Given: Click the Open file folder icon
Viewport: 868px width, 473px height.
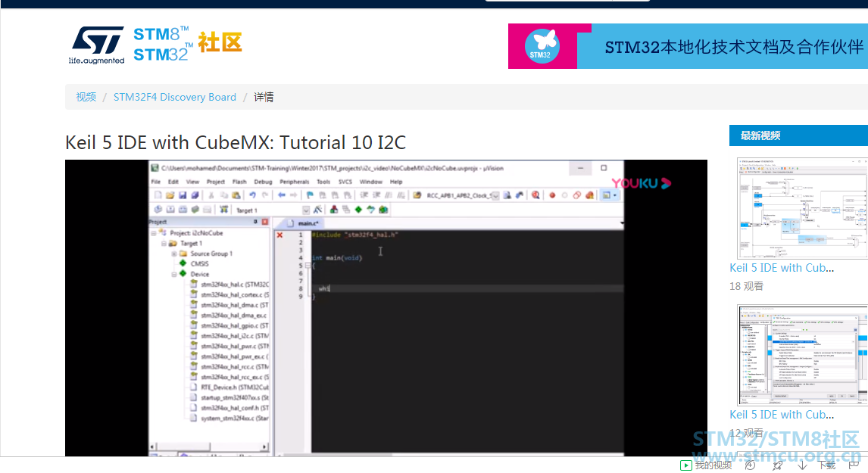Looking at the screenshot, I should coord(170,195).
